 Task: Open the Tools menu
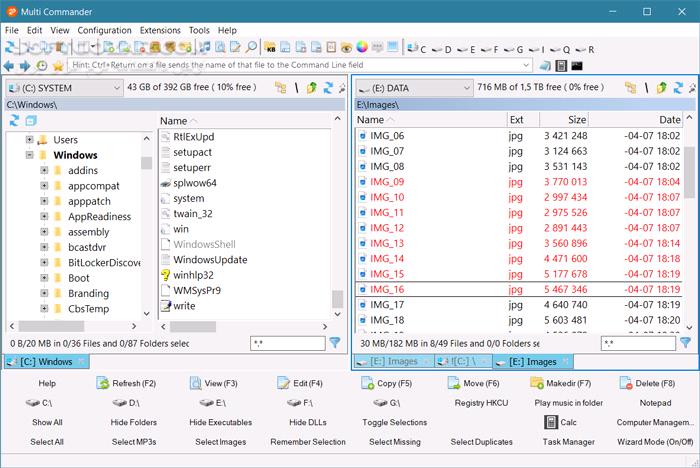tap(199, 30)
